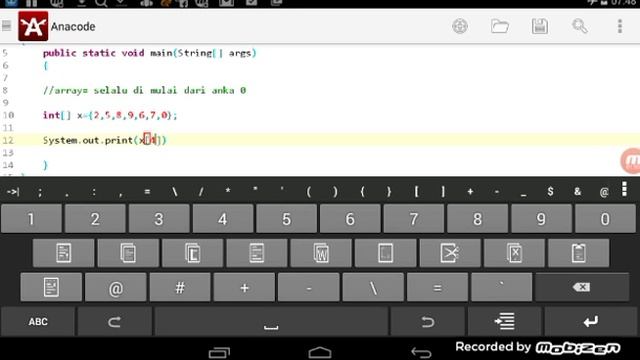
Task: Open a file with the folder icon
Action: click(x=500, y=27)
